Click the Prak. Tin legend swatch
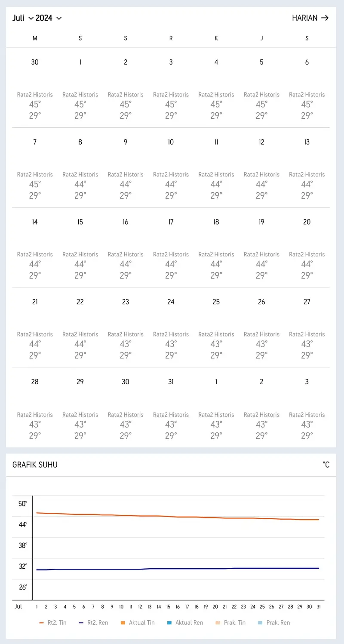This screenshot has height=644, width=344. click(218, 622)
